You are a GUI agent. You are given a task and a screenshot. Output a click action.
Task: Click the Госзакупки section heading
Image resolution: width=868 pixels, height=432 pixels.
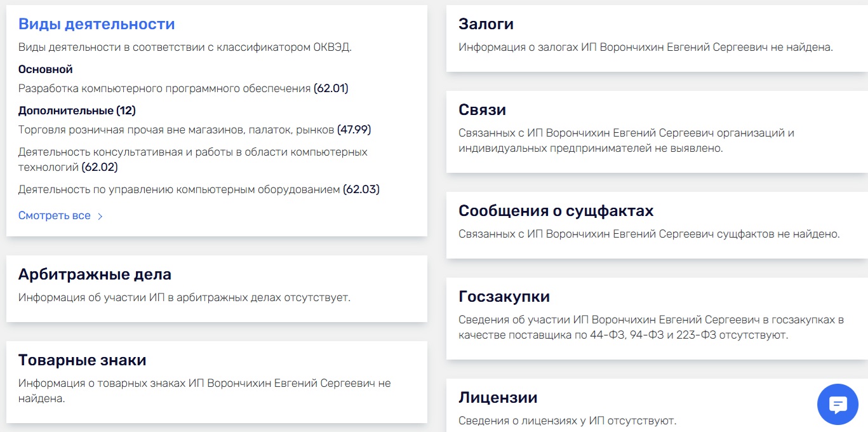coord(504,297)
